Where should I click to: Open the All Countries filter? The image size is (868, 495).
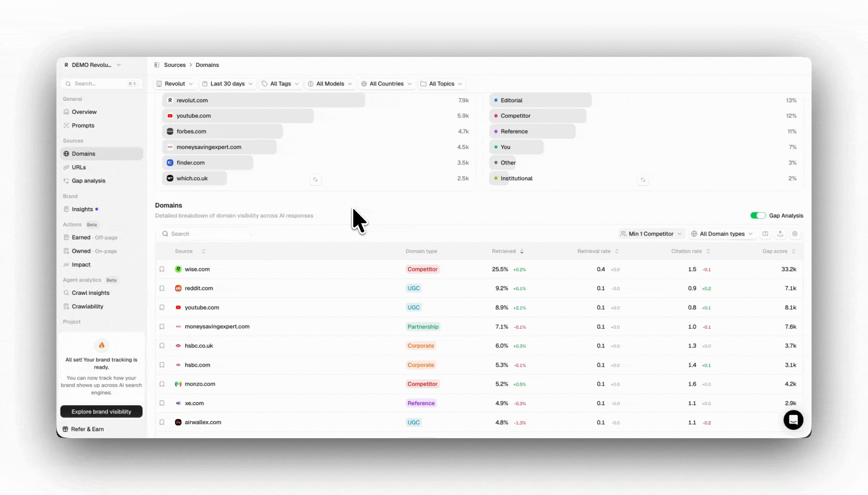pos(386,84)
